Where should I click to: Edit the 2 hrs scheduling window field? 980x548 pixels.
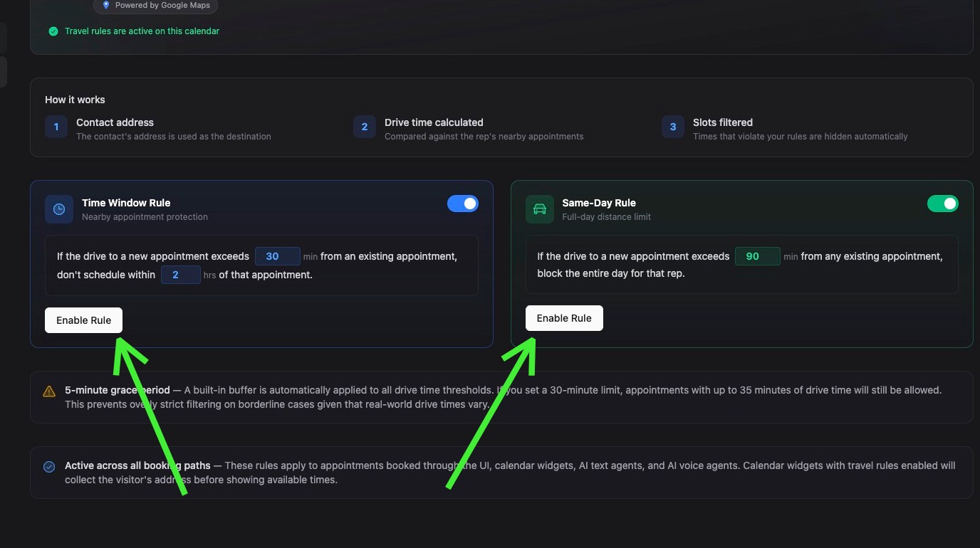(180, 275)
